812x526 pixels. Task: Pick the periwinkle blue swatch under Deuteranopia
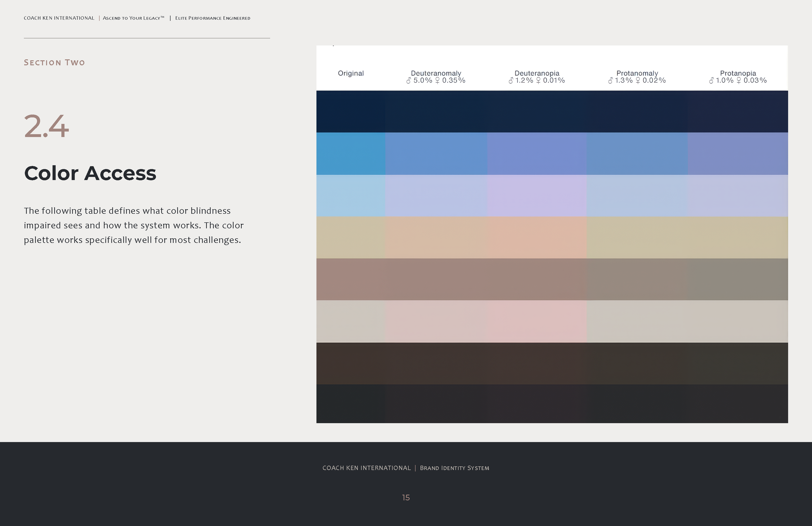(x=537, y=154)
